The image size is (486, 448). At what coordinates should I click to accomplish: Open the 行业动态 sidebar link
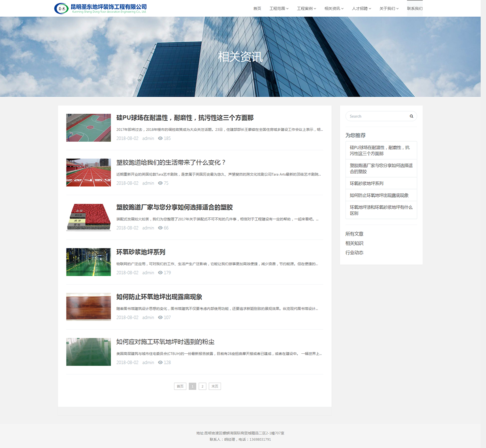tap(354, 253)
